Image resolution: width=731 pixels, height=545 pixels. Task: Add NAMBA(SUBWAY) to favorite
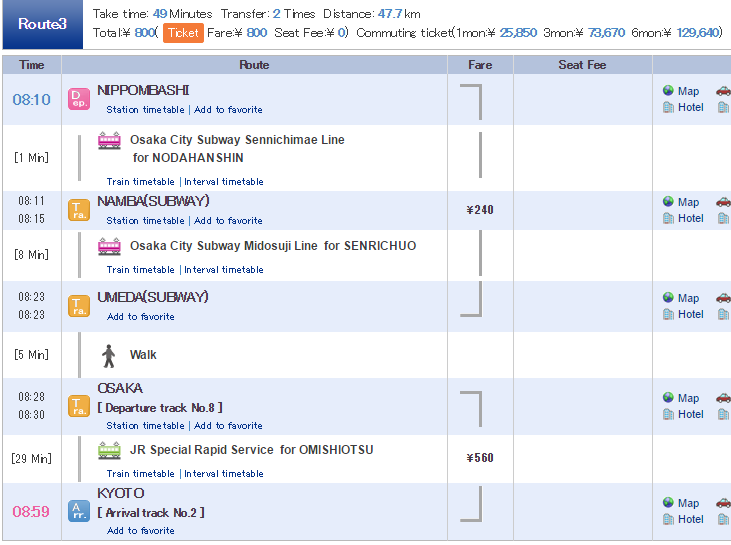coord(228,221)
